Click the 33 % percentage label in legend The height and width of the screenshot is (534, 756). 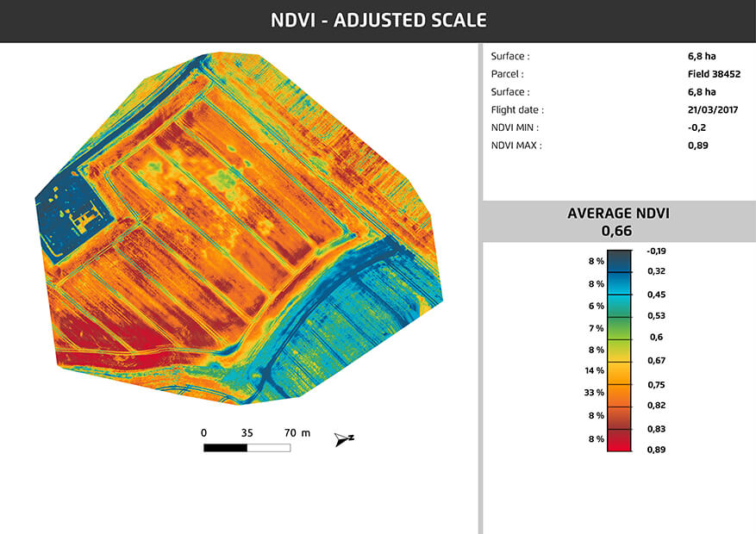594,392
